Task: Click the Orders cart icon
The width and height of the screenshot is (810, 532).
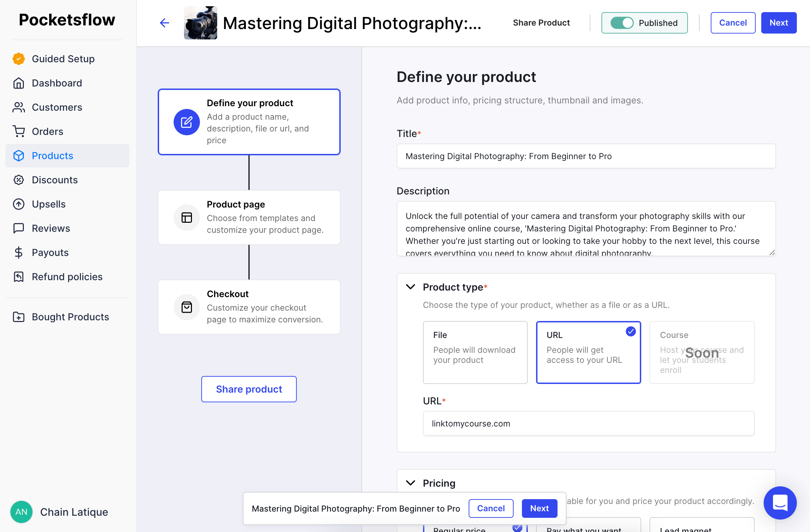Action: [19, 131]
